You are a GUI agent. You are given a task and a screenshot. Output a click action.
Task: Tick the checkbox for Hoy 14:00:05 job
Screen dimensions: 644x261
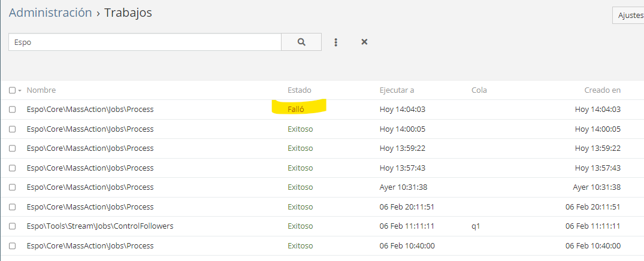point(12,129)
